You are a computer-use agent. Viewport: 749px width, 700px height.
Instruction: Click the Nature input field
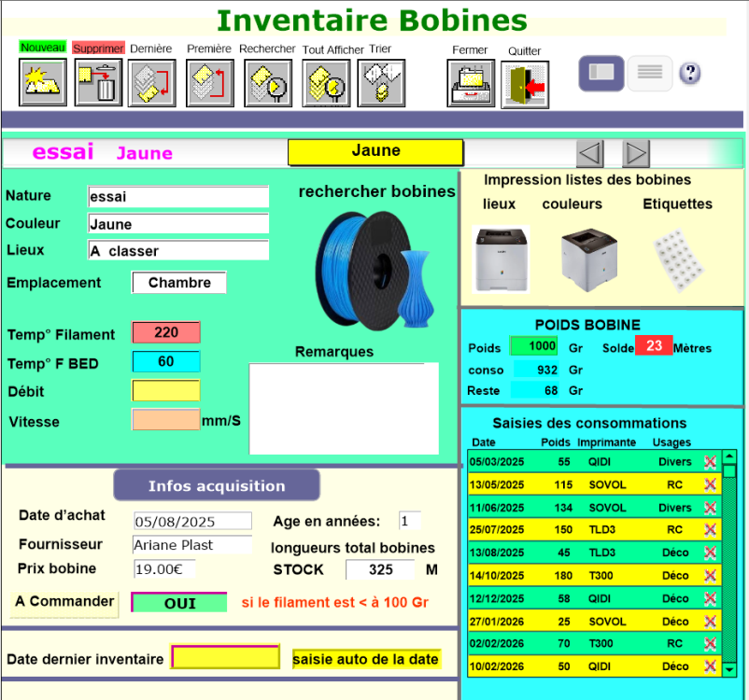(178, 197)
